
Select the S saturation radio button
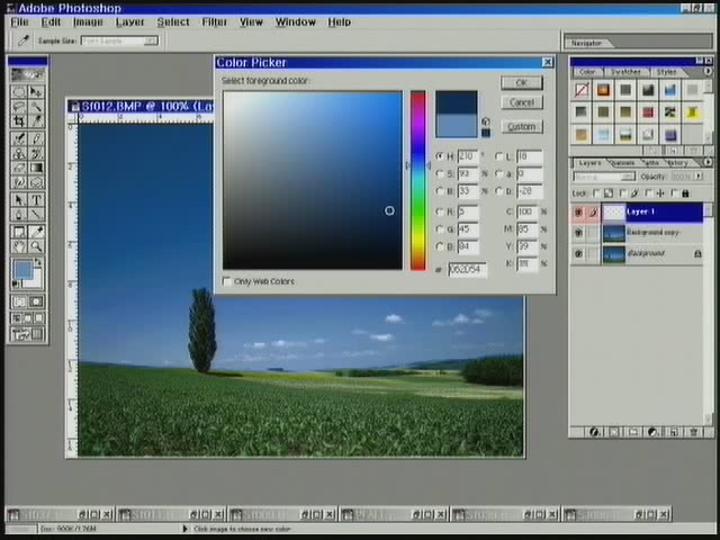(x=440, y=174)
